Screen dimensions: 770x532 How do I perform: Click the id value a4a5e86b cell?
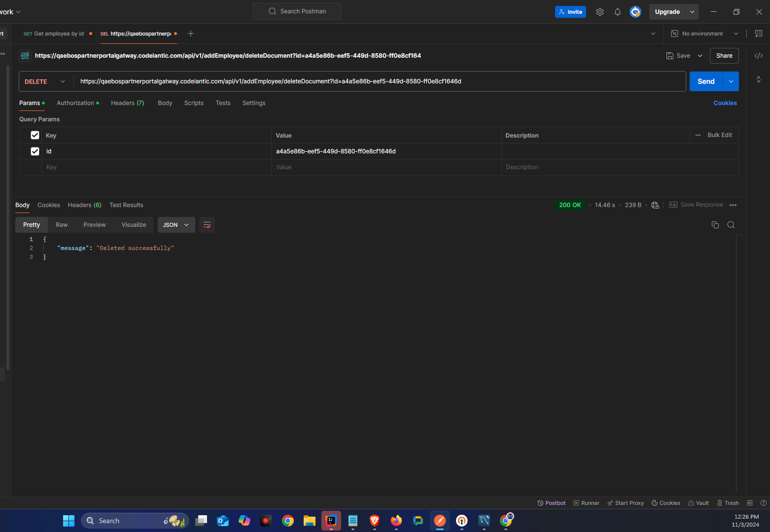pos(386,151)
